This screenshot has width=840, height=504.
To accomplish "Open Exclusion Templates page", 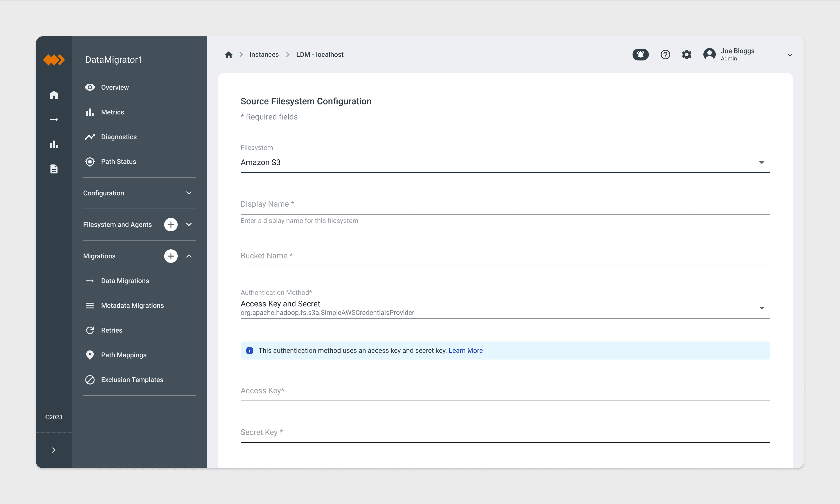I will pyautogui.click(x=132, y=380).
